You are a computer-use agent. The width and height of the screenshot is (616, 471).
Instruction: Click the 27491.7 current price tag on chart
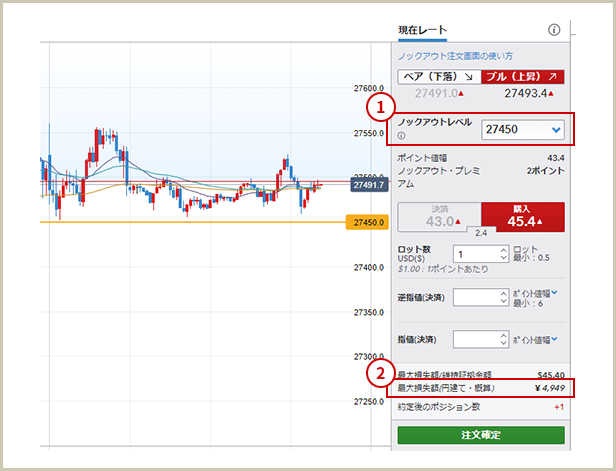click(369, 185)
